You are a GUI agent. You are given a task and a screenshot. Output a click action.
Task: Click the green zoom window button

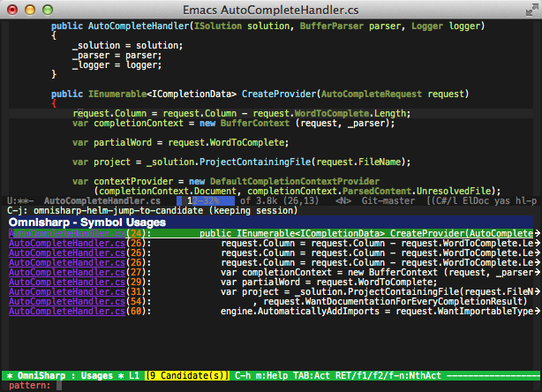click(48, 10)
